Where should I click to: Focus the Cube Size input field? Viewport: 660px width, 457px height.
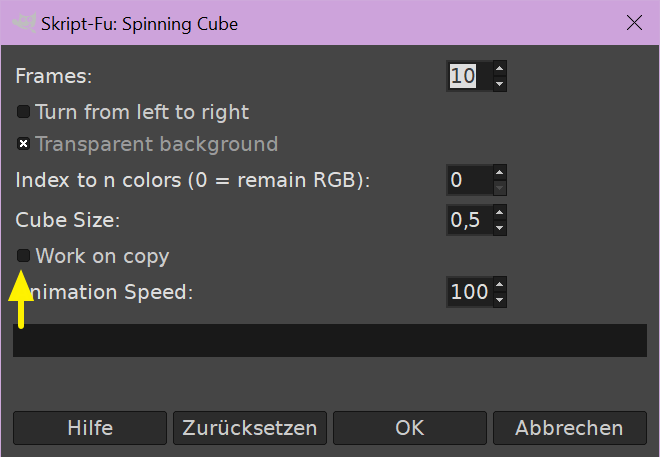468,220
